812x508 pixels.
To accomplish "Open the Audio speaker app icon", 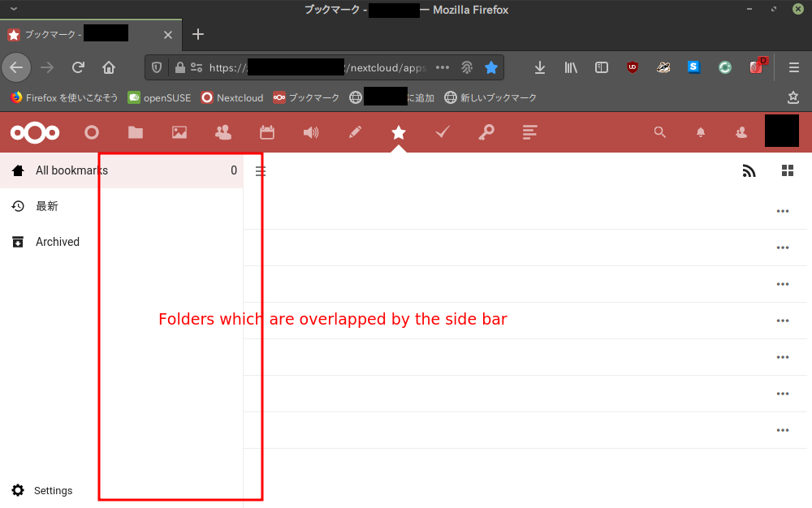I will pos(311,132).
